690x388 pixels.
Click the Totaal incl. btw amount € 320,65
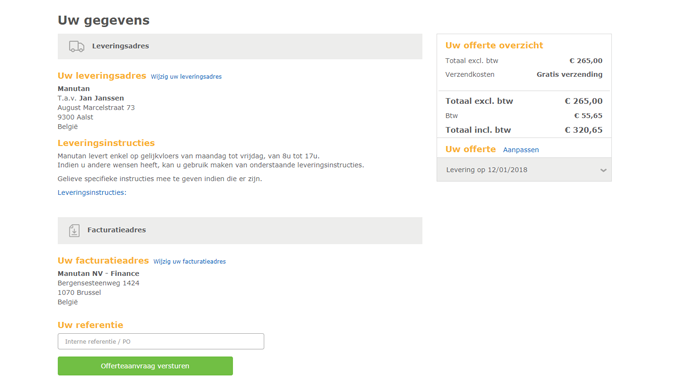coord(584,130)
